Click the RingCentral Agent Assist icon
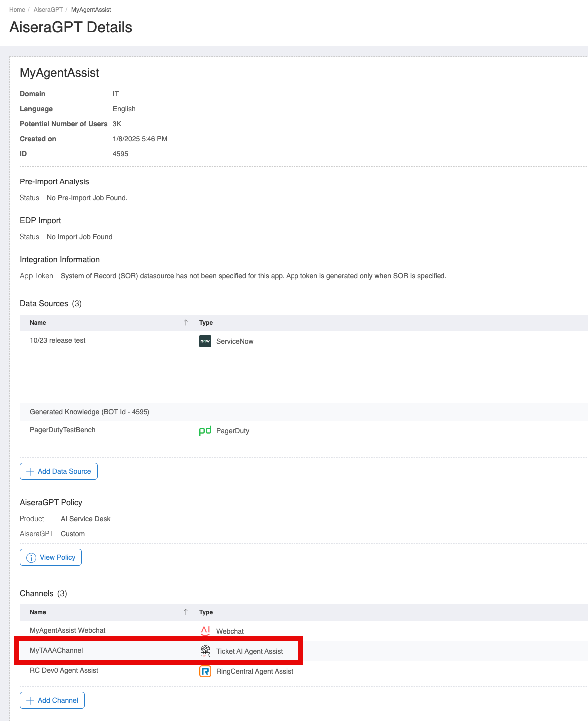 [205, 671]
